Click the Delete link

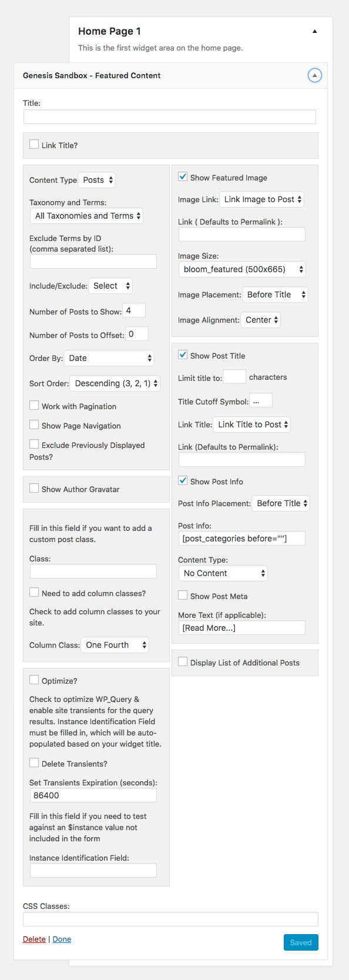34,939
